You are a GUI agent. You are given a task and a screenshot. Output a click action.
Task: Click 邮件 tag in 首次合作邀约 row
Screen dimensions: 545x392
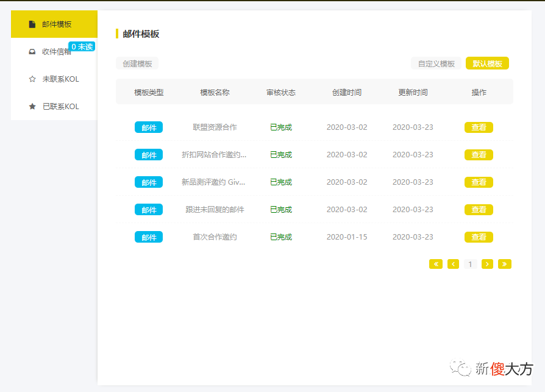click(x=149, y=237)
